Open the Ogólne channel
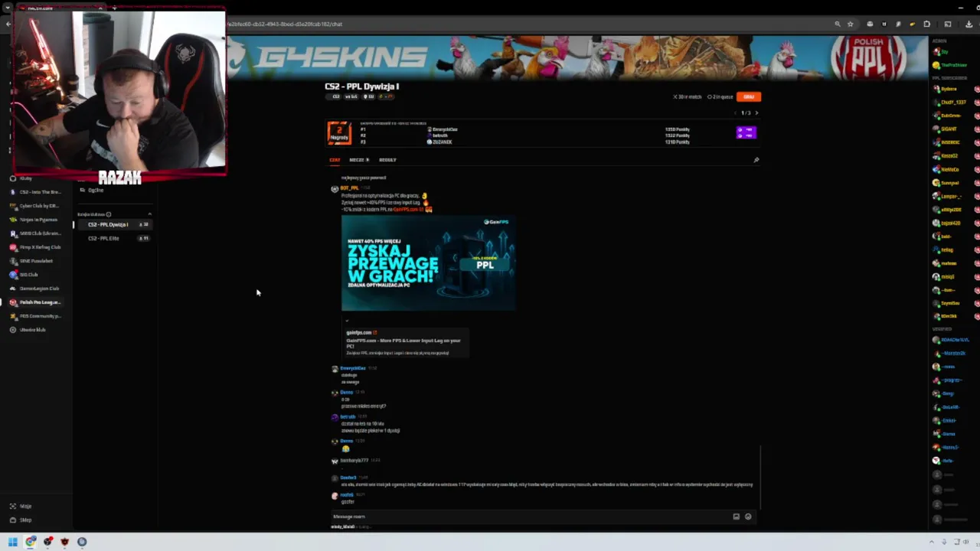The image size is (980, 551). coord(96,190)
